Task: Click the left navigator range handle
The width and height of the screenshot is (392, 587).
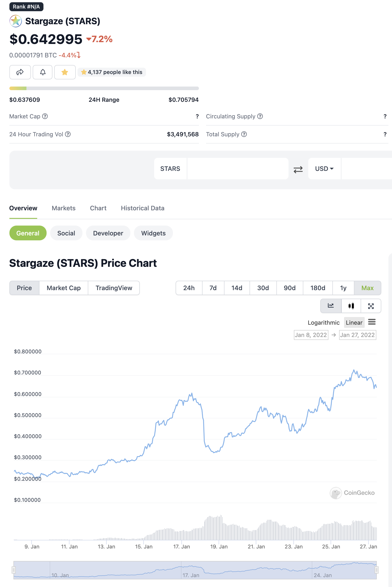Action: (x=13, y=570)
